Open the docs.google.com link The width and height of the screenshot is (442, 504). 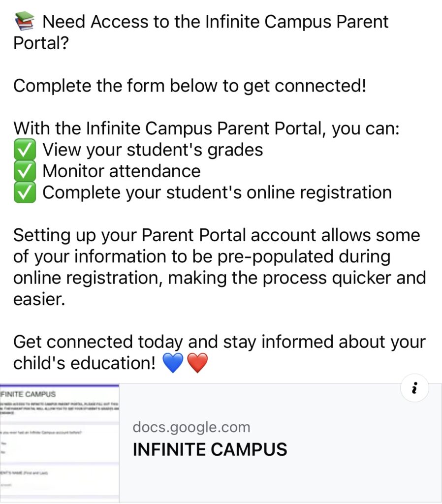tap(191, 427)
